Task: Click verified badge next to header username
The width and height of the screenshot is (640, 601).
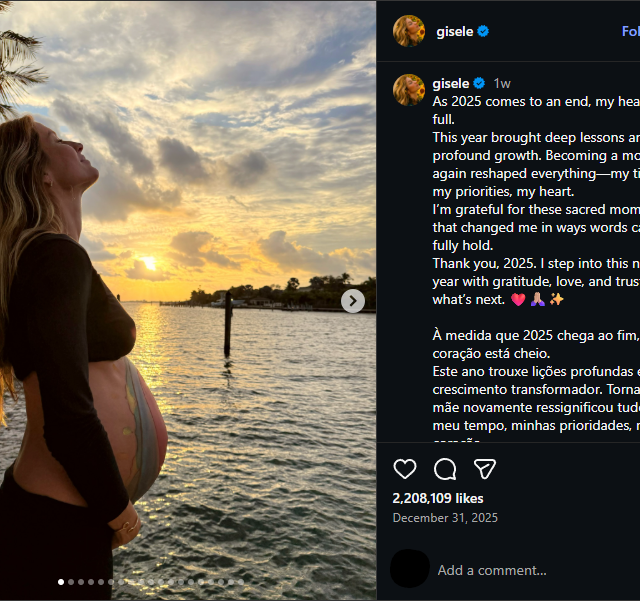Action: [x=483, y=32]
